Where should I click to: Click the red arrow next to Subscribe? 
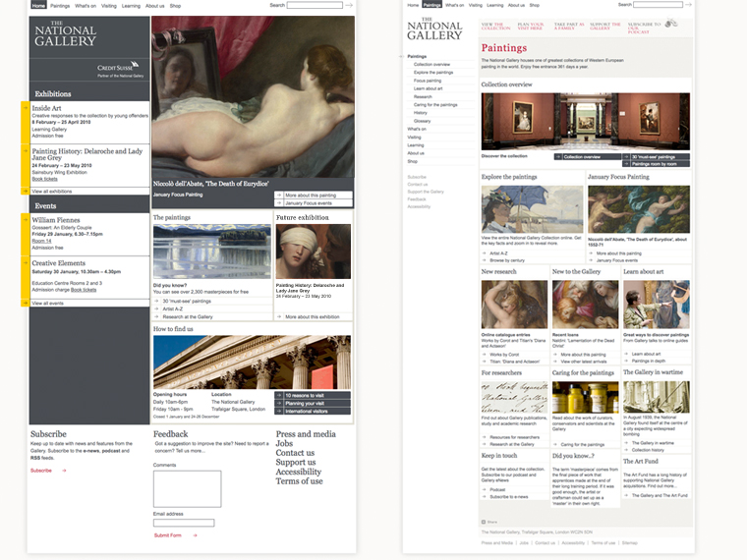64,471
